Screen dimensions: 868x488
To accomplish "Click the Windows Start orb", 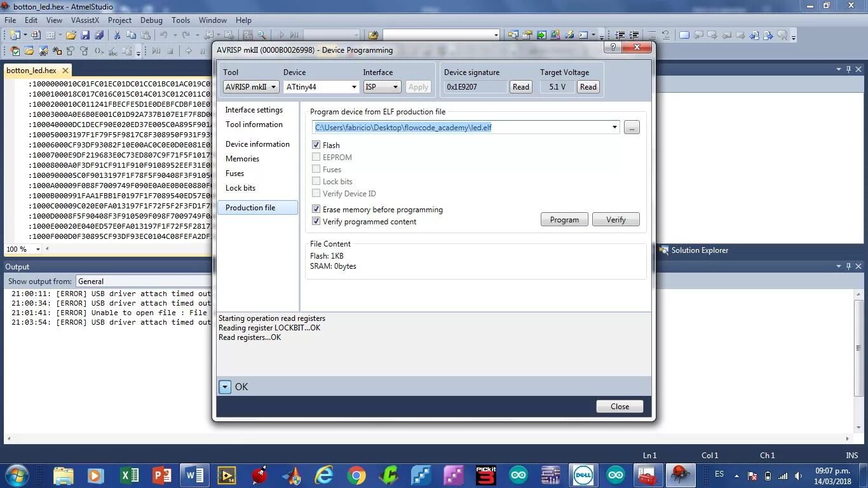I will coord(16,475).
